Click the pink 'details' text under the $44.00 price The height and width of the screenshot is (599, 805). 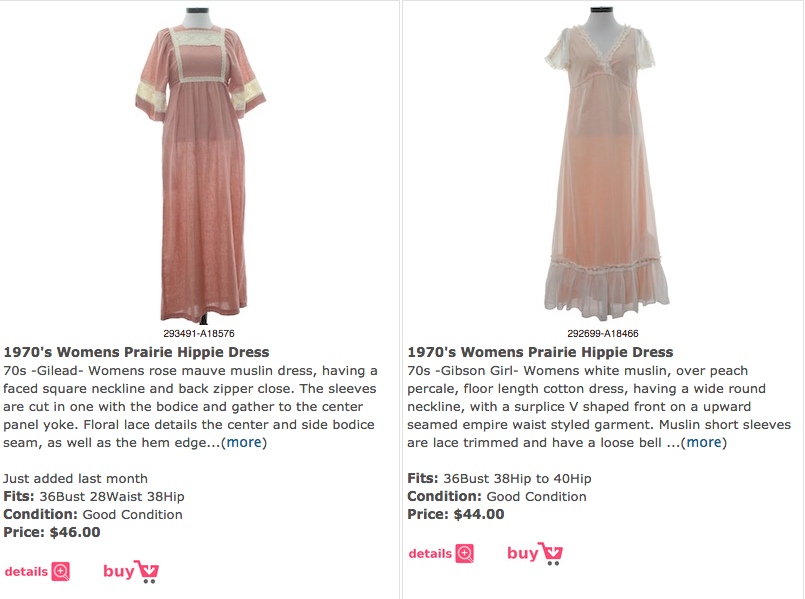pyautogui.click(x=430, y=553)
